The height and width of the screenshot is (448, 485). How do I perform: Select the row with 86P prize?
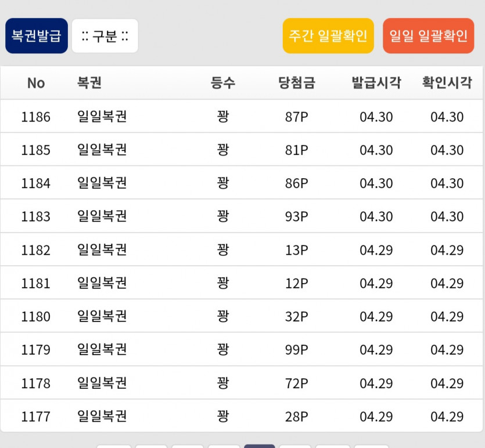pyautogui.click(x=242, y=183)
